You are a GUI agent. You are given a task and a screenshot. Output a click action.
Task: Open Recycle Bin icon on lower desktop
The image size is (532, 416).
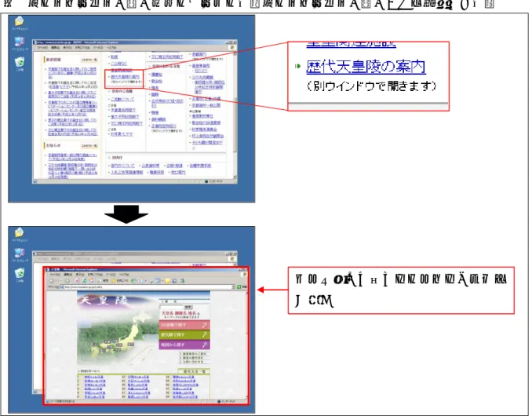(20, 275)
